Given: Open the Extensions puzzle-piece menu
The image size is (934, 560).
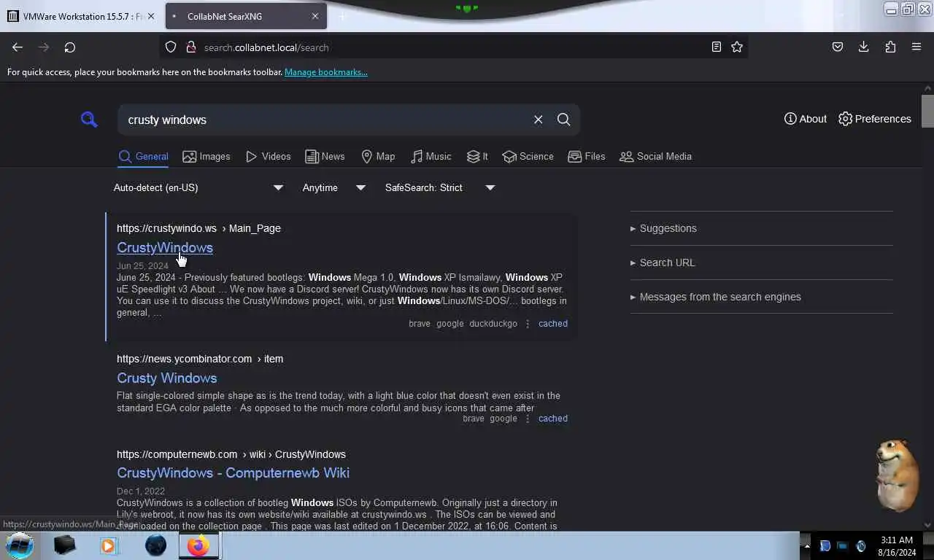Looking at the screenshot, I should point(890,47).
